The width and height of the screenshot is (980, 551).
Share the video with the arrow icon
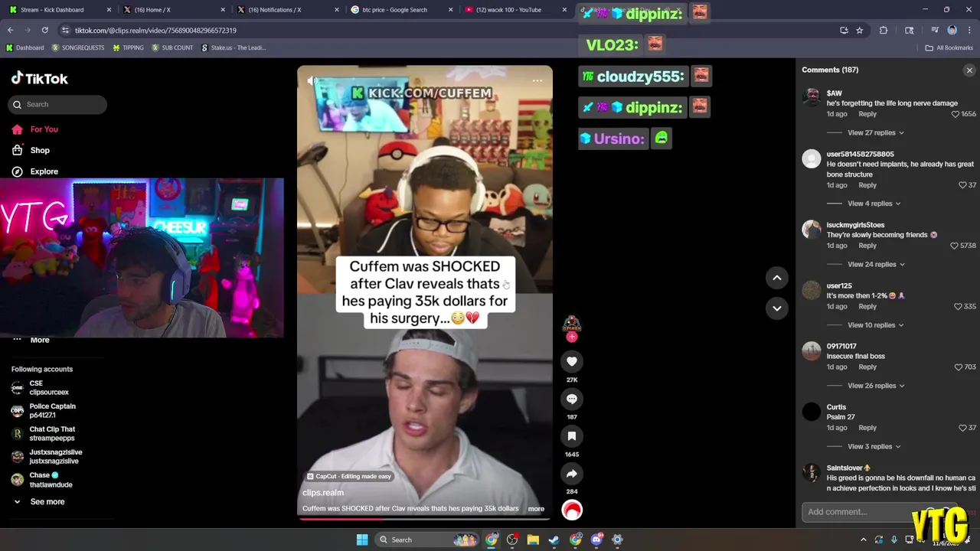point(572,474)
